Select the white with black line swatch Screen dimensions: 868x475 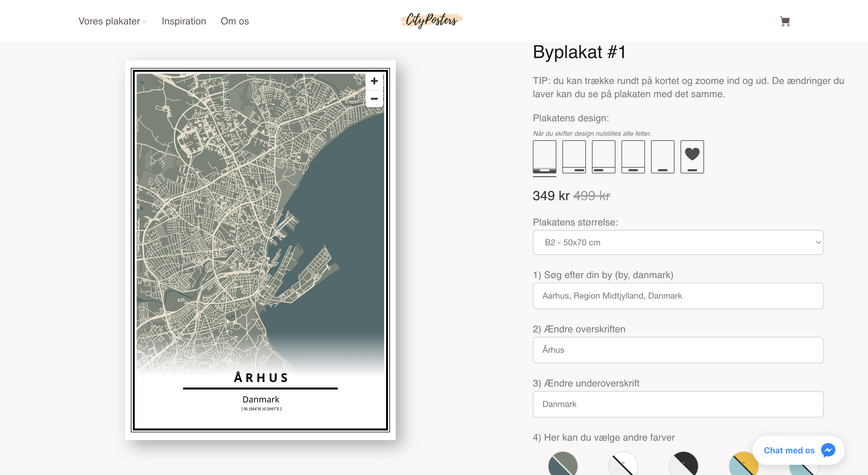[623, 466]
